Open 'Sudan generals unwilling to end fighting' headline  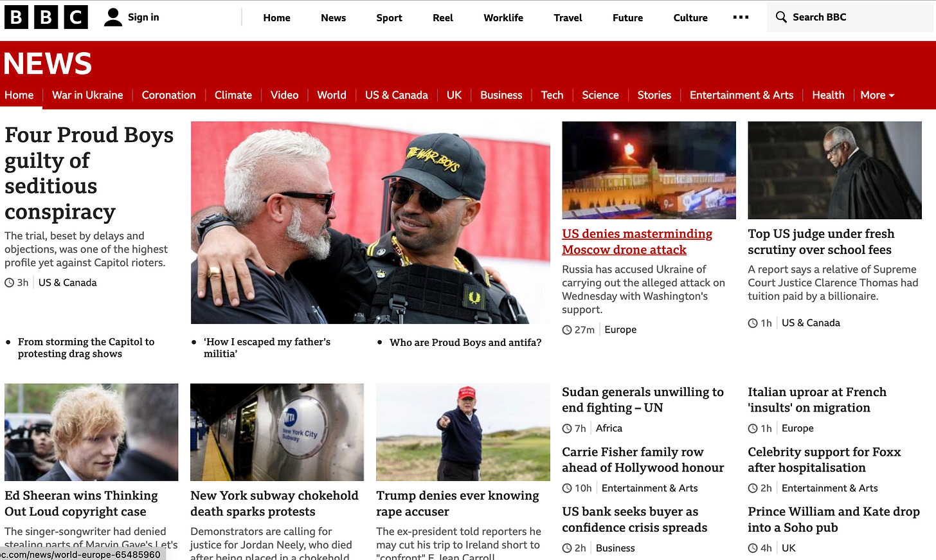(643, 400)
